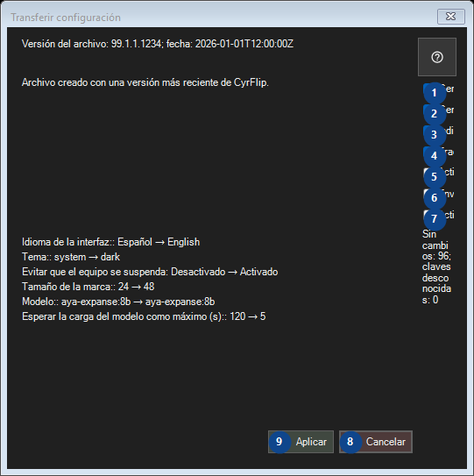Select the "Tamaño de la marca:: 24 → 48" row

click(x=88, y=287)
